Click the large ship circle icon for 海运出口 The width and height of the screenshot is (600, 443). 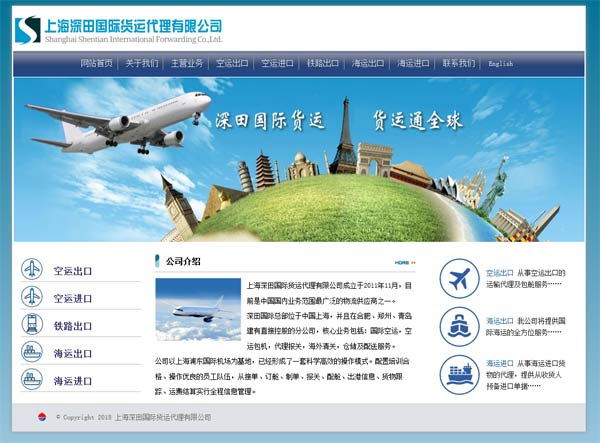click(x=460, y=327)
